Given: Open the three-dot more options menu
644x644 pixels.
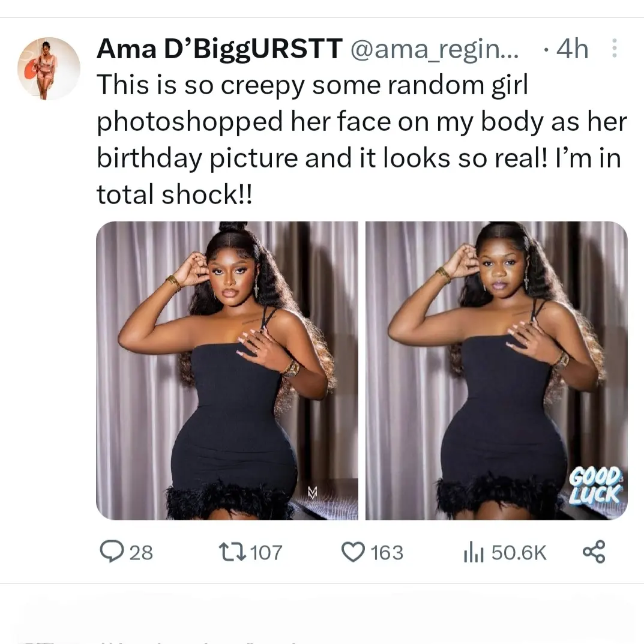Looking at the screenshot, I should click(x=614, y=49).
